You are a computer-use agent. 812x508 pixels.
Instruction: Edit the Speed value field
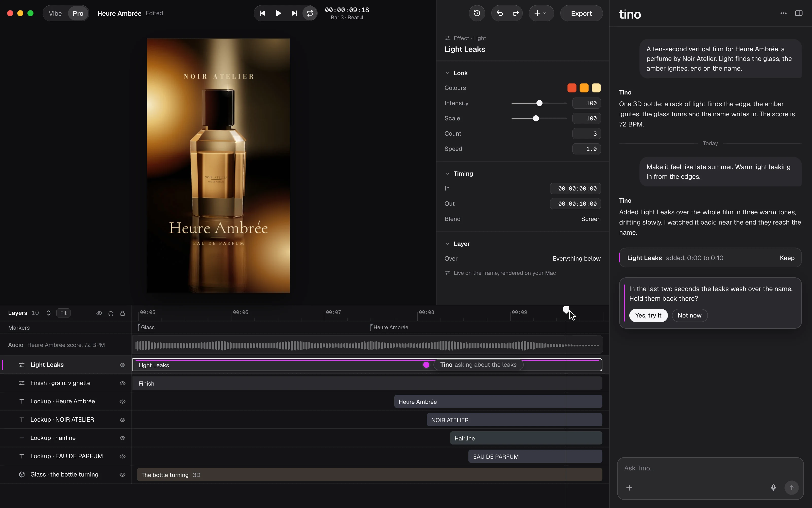coord(586,149)
